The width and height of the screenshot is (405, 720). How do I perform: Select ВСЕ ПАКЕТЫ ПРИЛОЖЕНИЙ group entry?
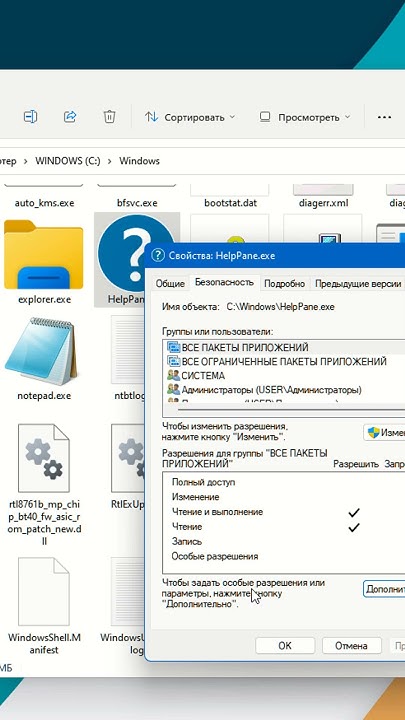tap(284, 347)
